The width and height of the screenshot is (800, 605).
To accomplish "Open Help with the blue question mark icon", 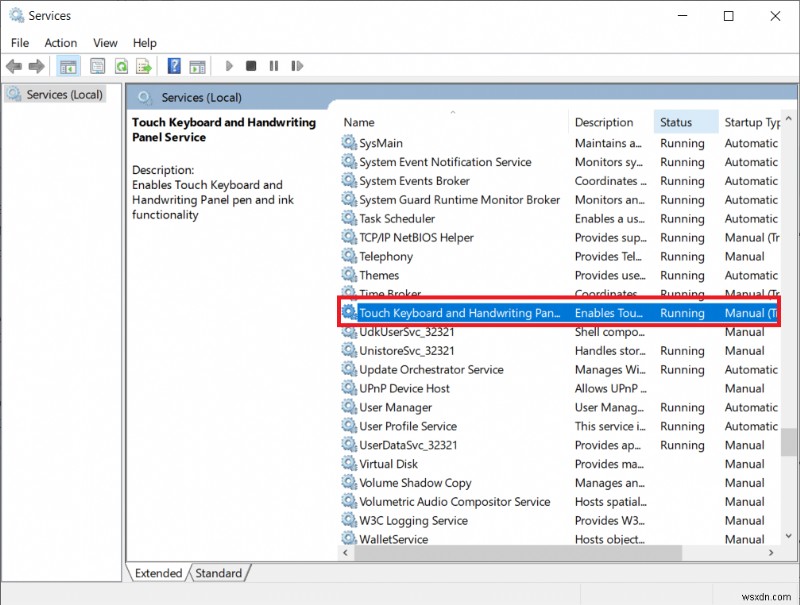I will (x=174, y=66).
